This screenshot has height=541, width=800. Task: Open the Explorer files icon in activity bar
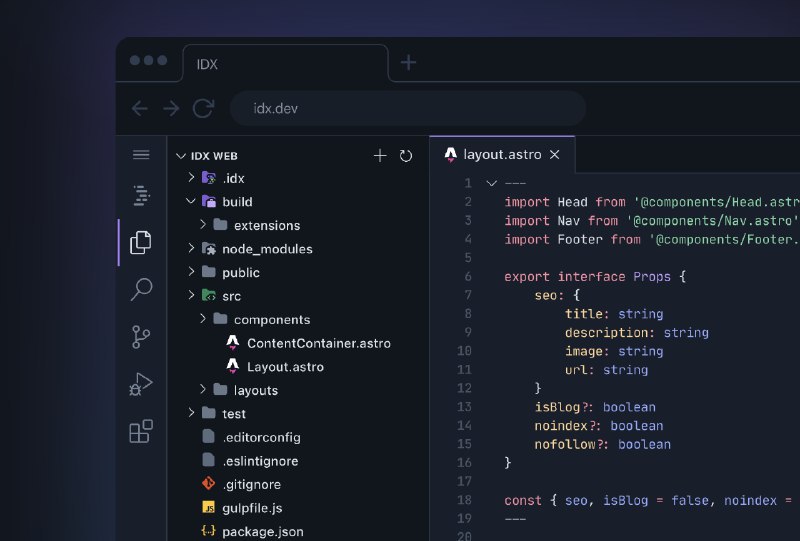coord(141,242)
